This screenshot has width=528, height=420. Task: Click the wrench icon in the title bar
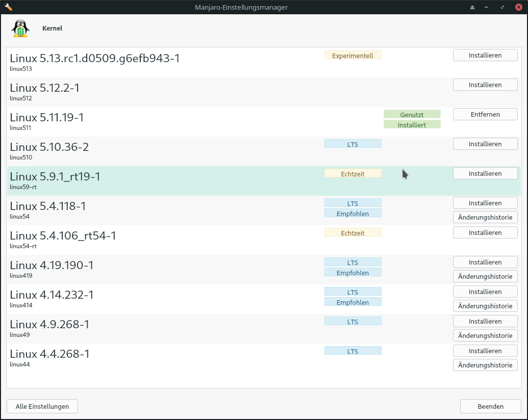click(9, 7)
